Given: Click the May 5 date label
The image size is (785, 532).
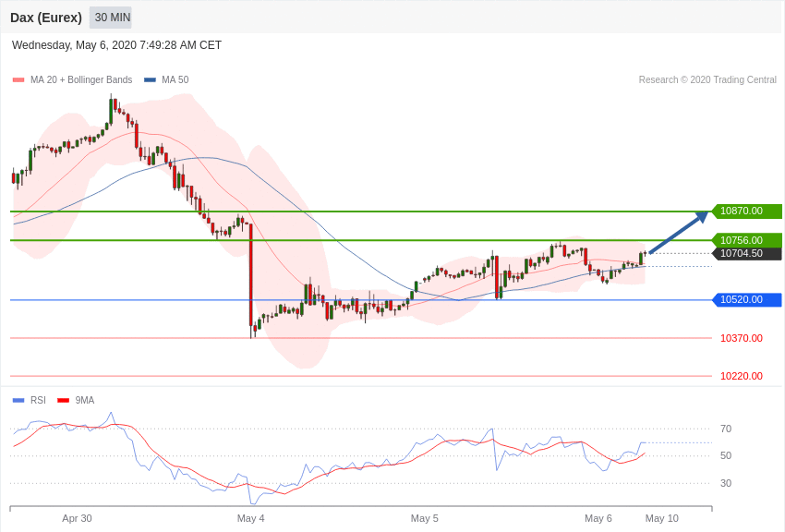Looking at the screenshot, I should pyautogui.click(x=425, y=518).
